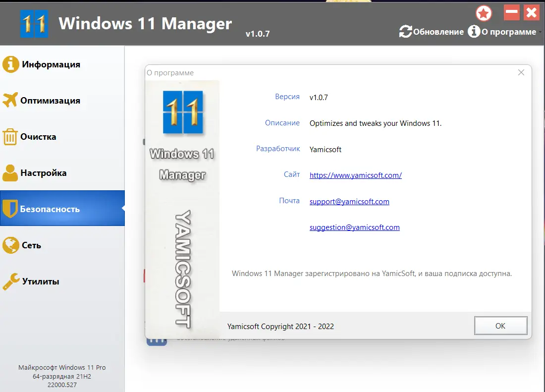This screenshot has width=545, height=392.
Task: Minimize the Windows 11 Manager window
Action: (x=512, y=12)
